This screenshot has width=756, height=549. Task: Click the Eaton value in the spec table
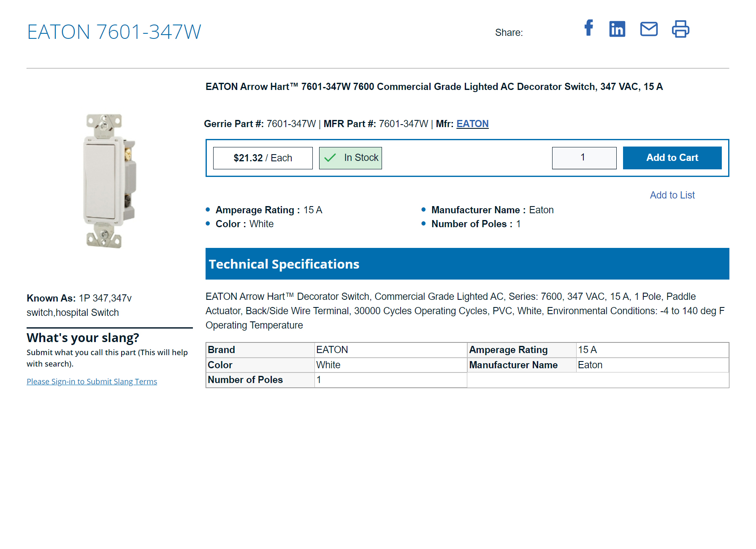[652, 365]
